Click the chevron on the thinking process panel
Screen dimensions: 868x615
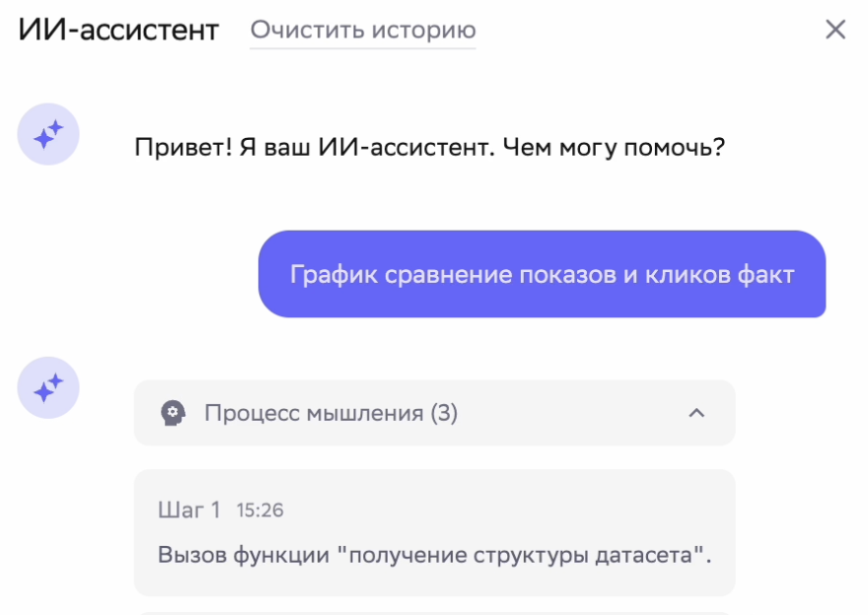point(697,413)
